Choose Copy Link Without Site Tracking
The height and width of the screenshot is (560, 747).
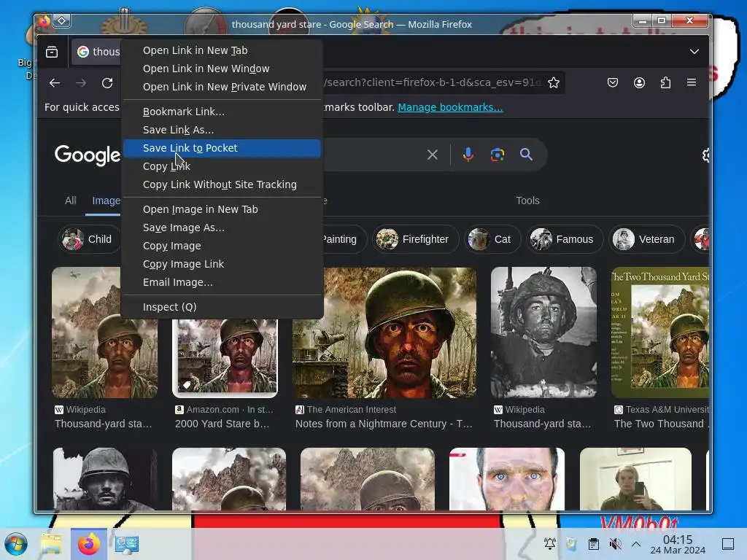coord(222,184)
